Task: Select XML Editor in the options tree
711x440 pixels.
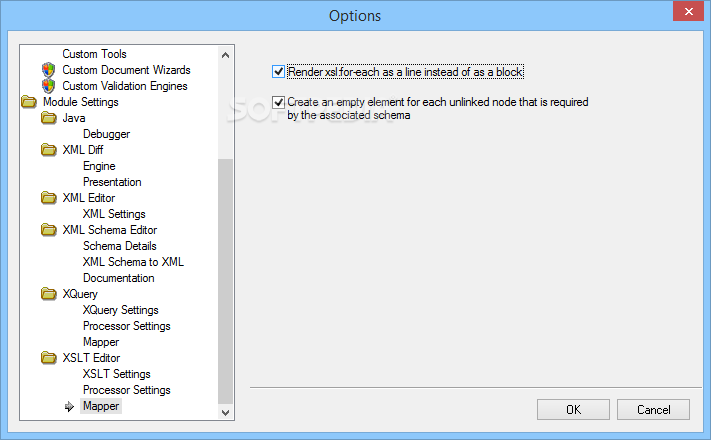Action: click(x=89, y=198)
